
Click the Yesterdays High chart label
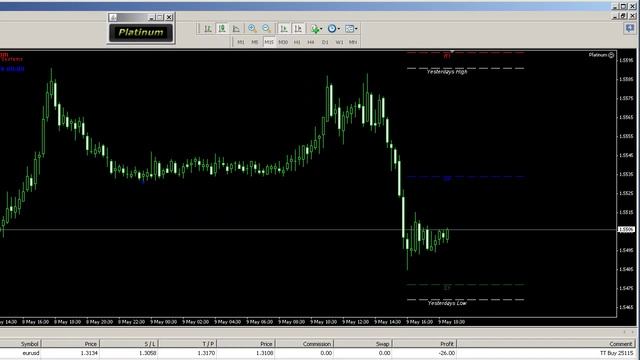coord(447,72)
